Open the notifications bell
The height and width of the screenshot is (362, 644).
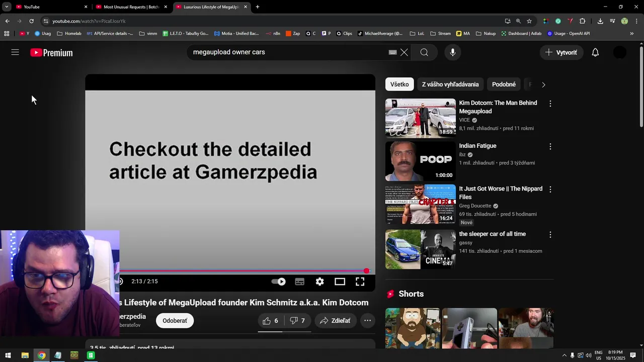[595, 52]
